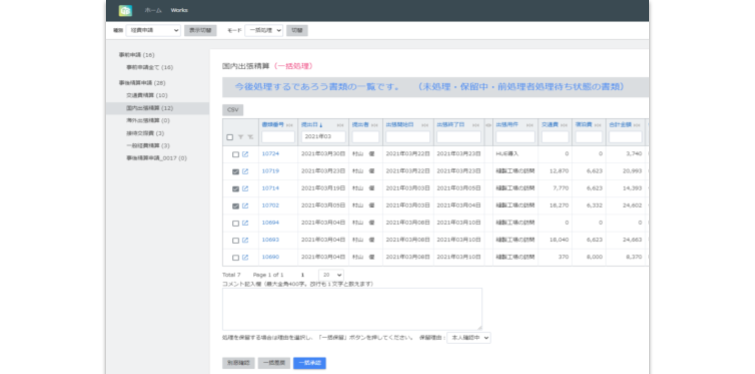Image resolution: width=755 pixels, height=374 pixels.
Task: Check the box for document 10694
Action: click(235, 223)
